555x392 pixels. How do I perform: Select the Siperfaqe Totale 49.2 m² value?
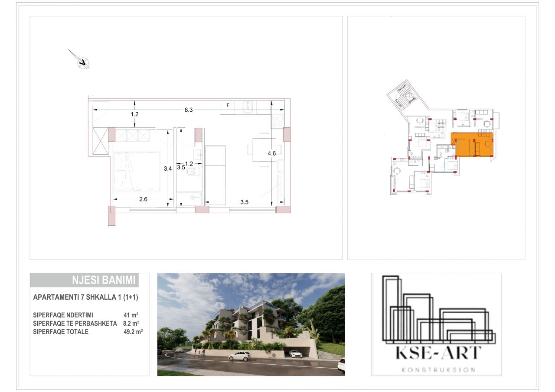133,332
